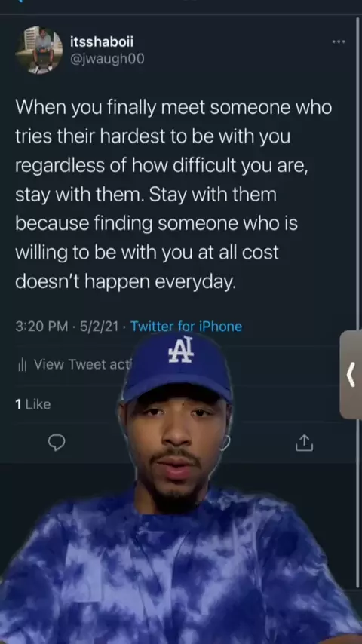The height and width of the screenshot is (644, 362).
Task: Open the Twitter for iPhone link
Action: coord(186,327)
